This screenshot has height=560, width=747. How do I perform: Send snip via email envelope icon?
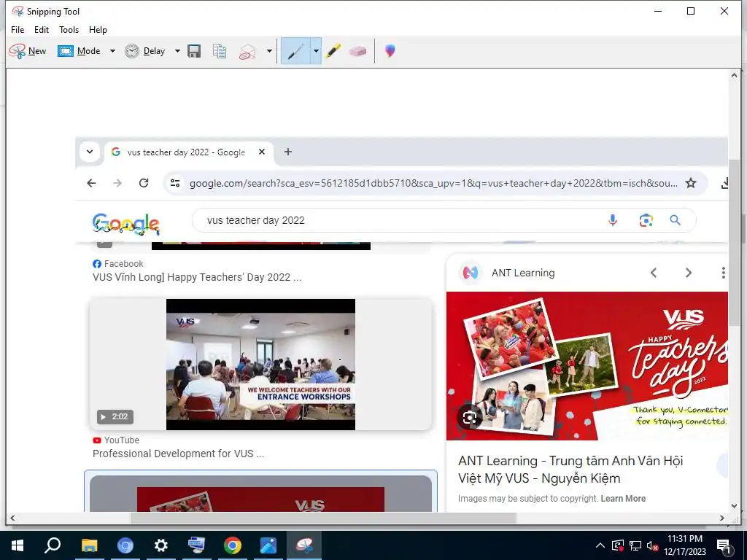coord(247,52)
